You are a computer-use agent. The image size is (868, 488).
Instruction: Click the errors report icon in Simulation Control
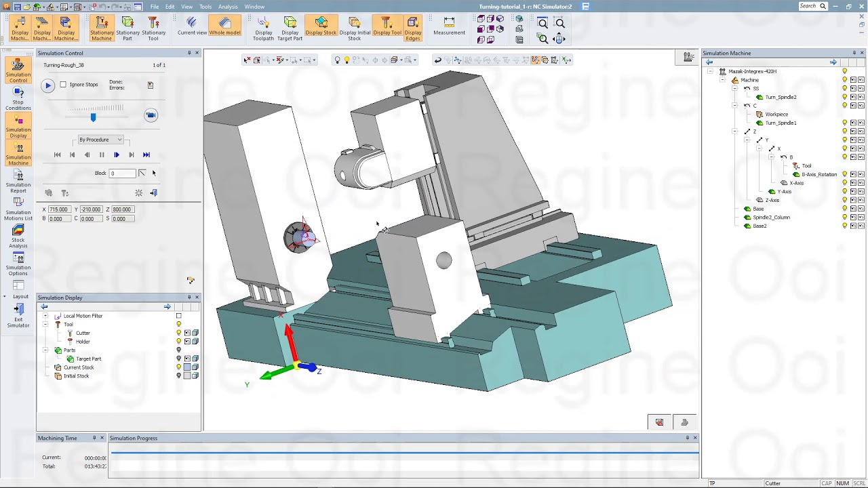point(151,85)
